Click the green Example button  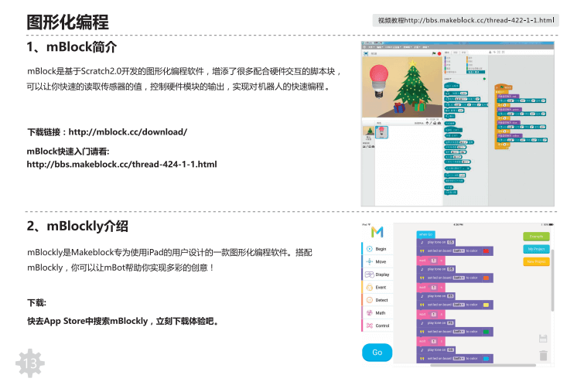(536, 237)
